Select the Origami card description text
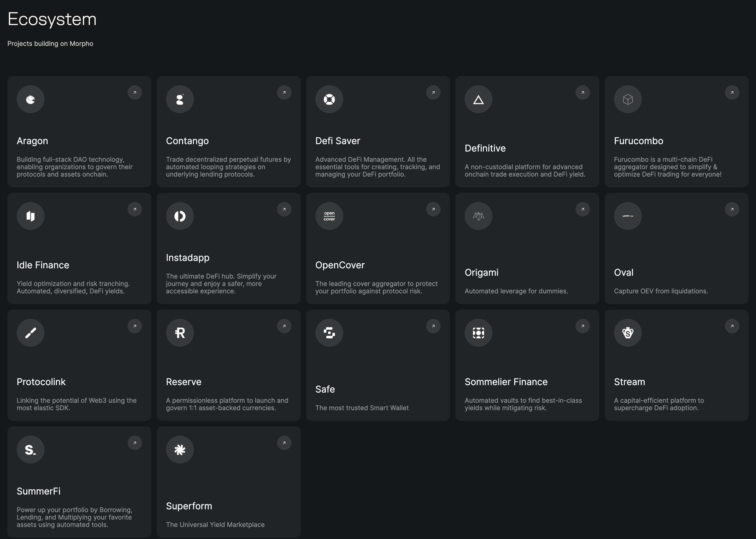Image resolution: width=756 pixels, height=539 pixels. click(516, 291)
